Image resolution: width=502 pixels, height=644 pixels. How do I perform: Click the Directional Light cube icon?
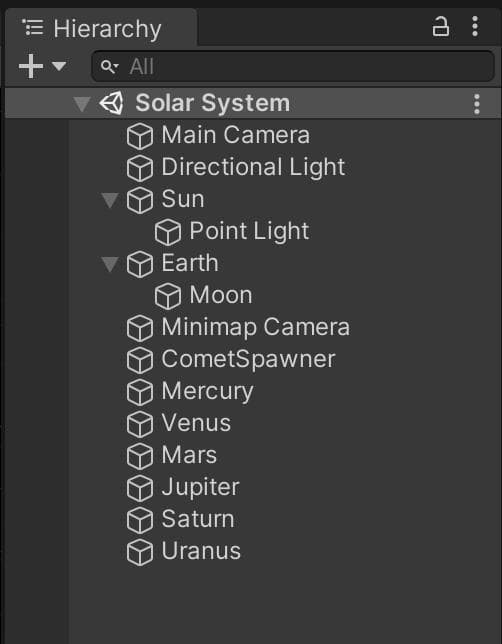click(x=140, y=168)
